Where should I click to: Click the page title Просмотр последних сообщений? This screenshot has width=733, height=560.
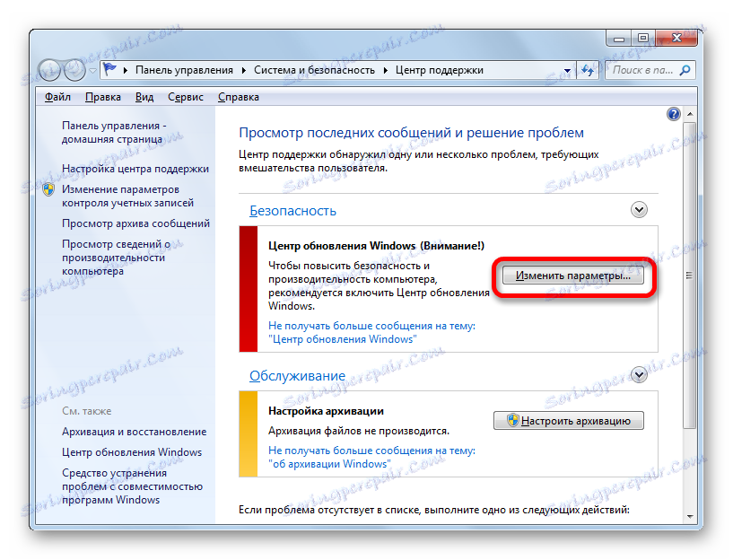coord(412,133)
